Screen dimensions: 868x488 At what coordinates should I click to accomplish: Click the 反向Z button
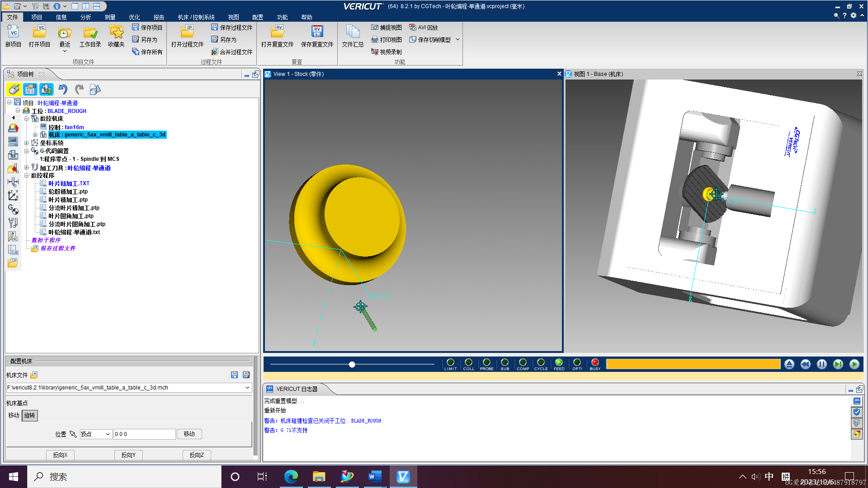(x=197, y=455)
